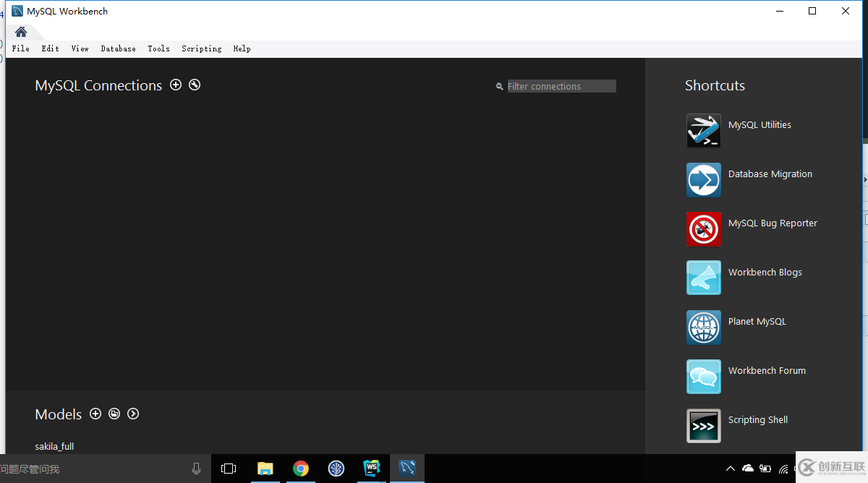Show hidden system tray icons chevron
The height and width of the screenshot is (483, 868).
(x=731, y=469)
